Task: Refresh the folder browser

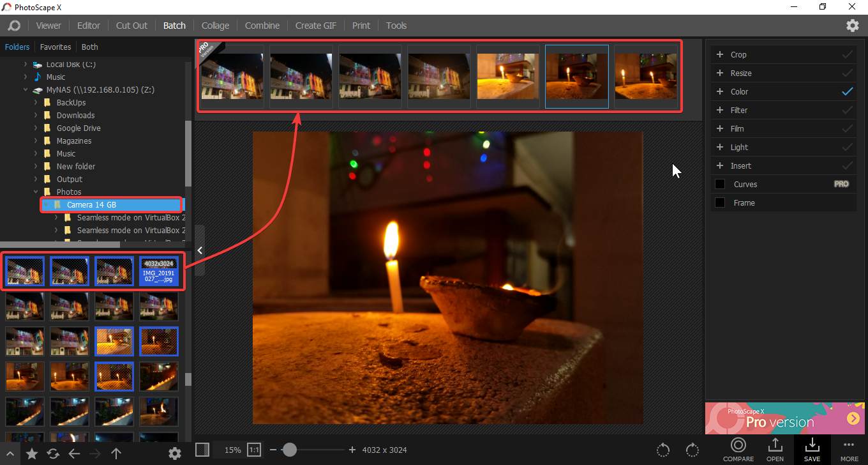Action: (53, 454)
